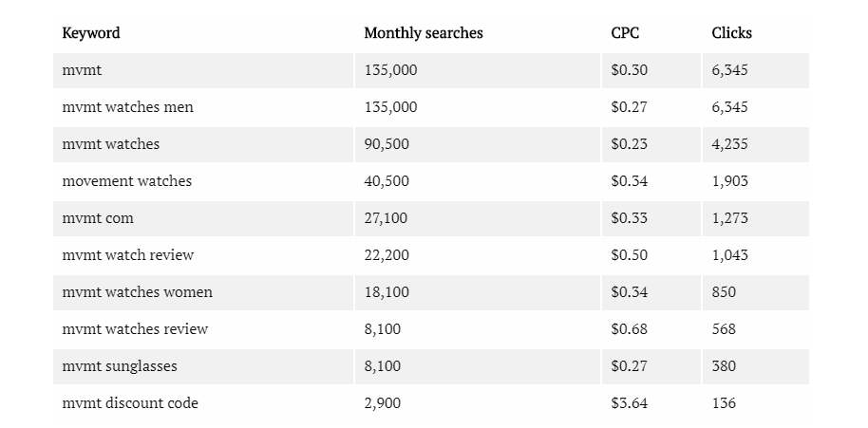Click the "mvmt watches" keyword cell
This screenshot has height=428, width=868.
coord(110,144)
